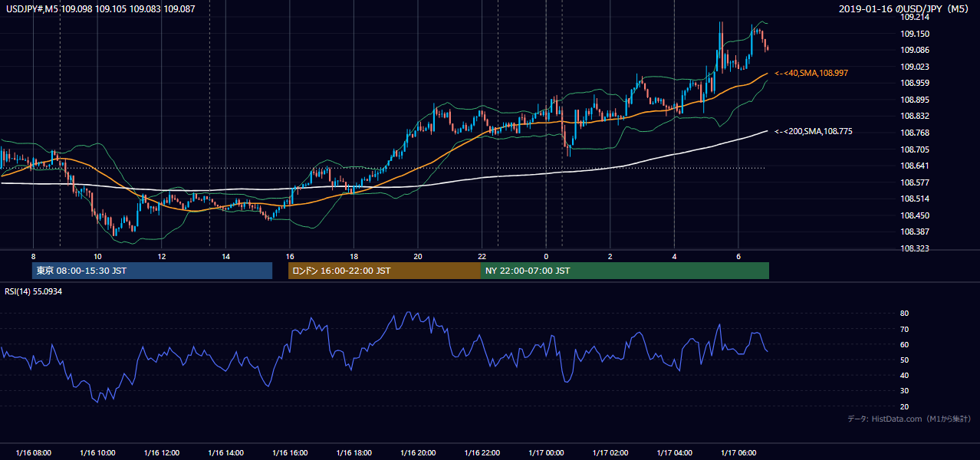Click the 1/16 12:00 time axis label
This screenshot has width=980, height=460.
pyautogui.click(x=162, y=452)
